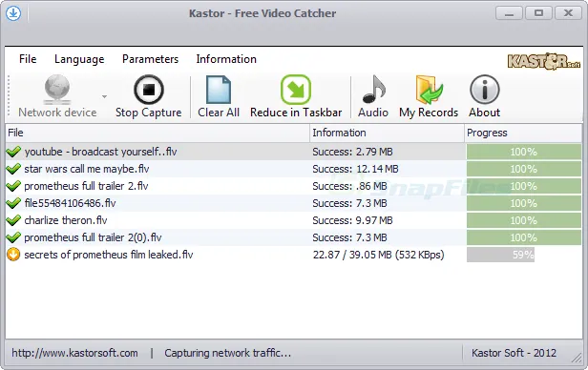Close the Kastor window
This screenshot has height=370, width=588.
(568, 13)
